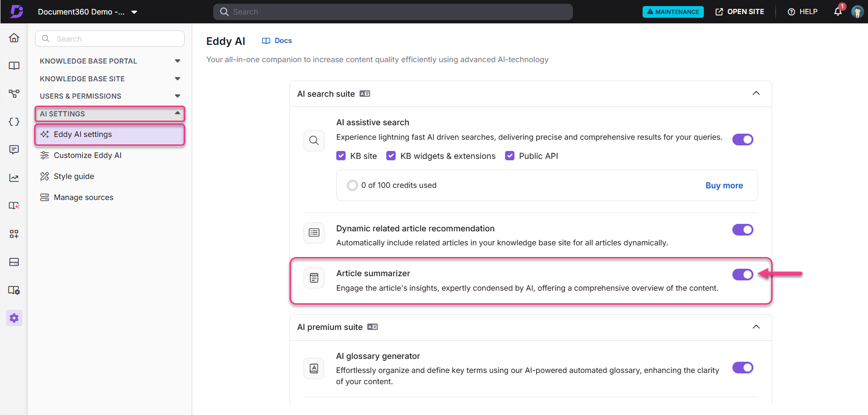Open the Document360 Demo project dropdown
The height and width of the screenshot is (415, 868).
coord(87,12)
